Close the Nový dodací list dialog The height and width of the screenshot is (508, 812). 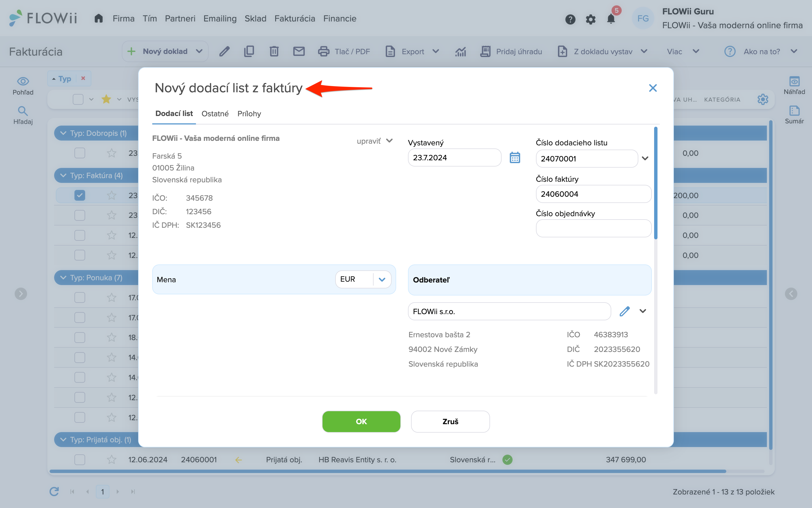653,88
